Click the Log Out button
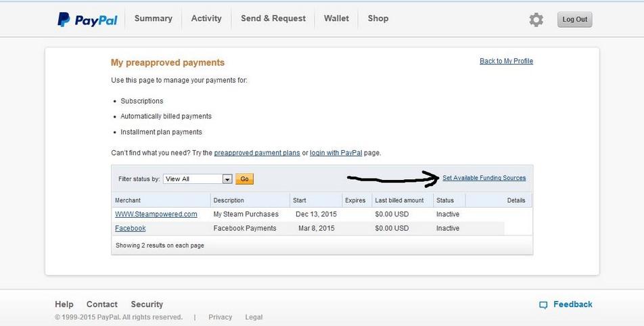This screenshot has width=644, height=326. click(x=574, y=20)
